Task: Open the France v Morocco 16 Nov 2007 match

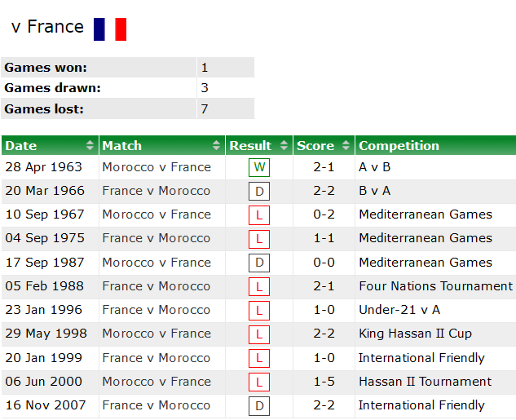Action: (x=157, y=405)
